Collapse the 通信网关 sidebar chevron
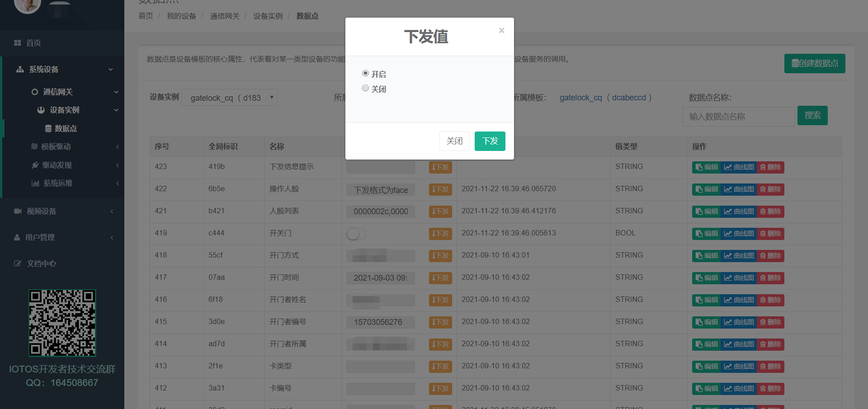868x409 pixels. pos(116,92)
